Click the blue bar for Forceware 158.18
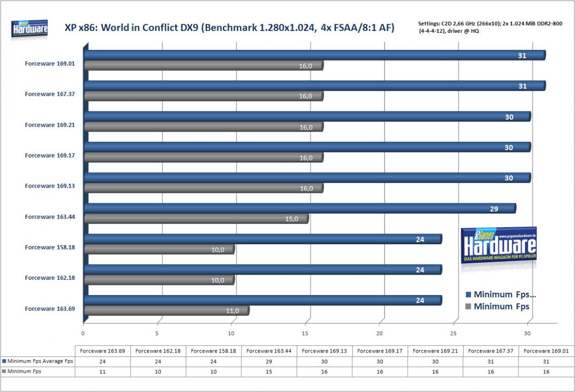This screenshot has width=575, height=392. click(263, 239)
